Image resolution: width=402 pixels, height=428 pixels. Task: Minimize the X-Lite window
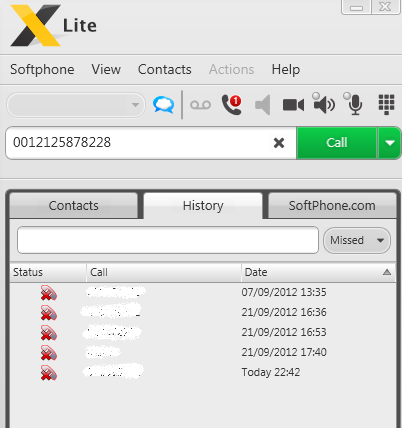pos(356,7)
